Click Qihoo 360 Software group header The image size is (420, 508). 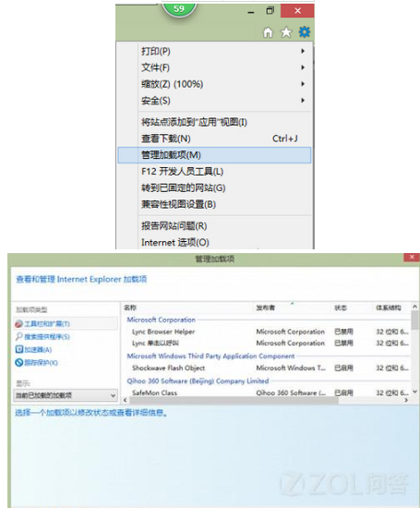[198, 381]
